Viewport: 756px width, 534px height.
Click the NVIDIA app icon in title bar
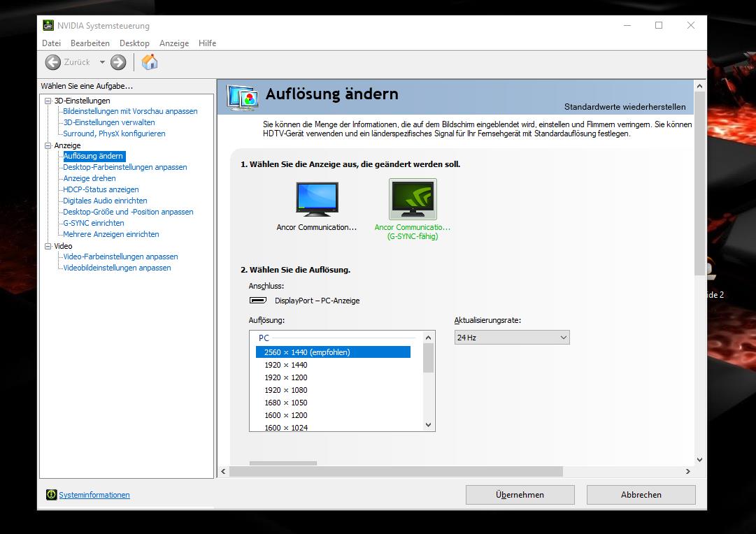coord(48,25)
